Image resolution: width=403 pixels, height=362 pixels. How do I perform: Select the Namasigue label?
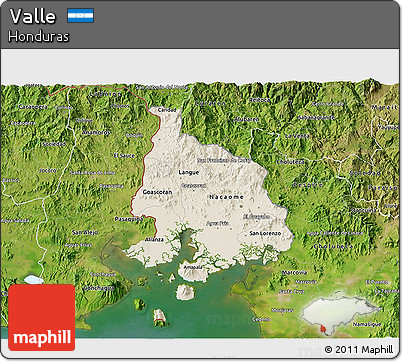tap(367, 324)
